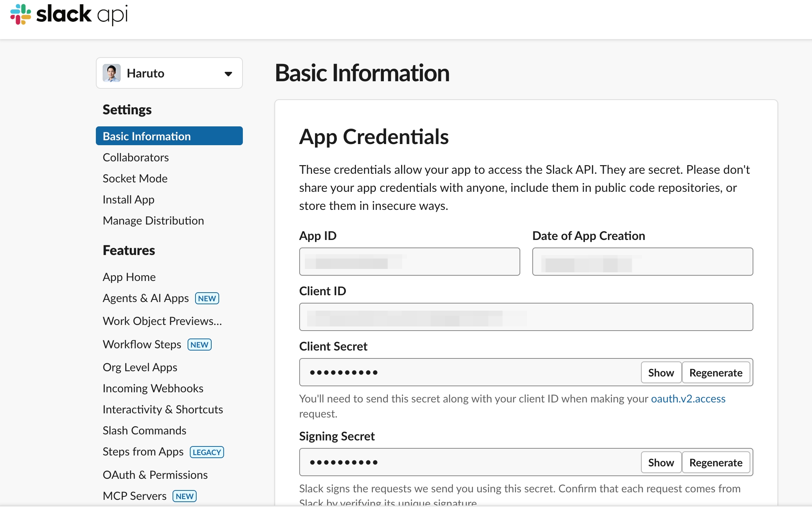Go to Slash Commands

(144, 430)
